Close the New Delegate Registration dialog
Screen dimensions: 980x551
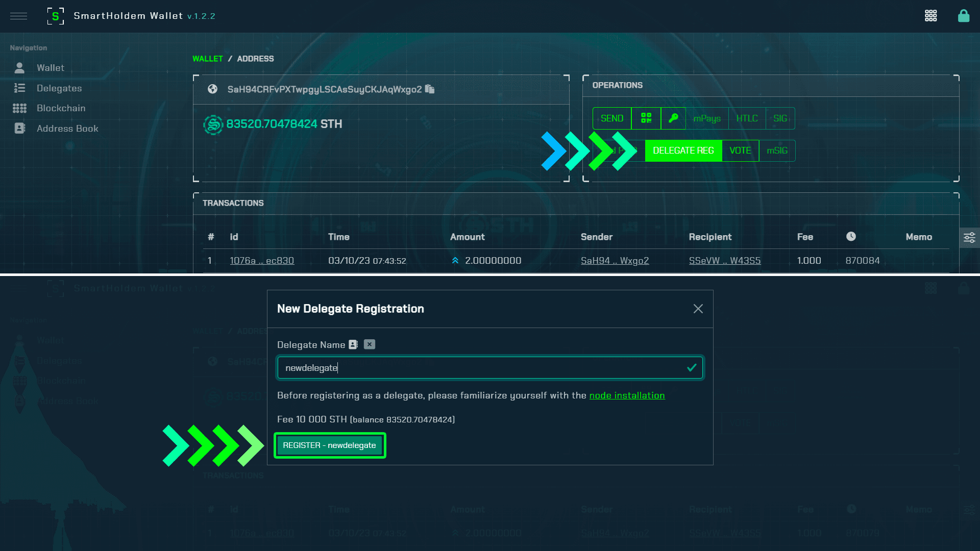pyautogui.click(x=698, y=309)
